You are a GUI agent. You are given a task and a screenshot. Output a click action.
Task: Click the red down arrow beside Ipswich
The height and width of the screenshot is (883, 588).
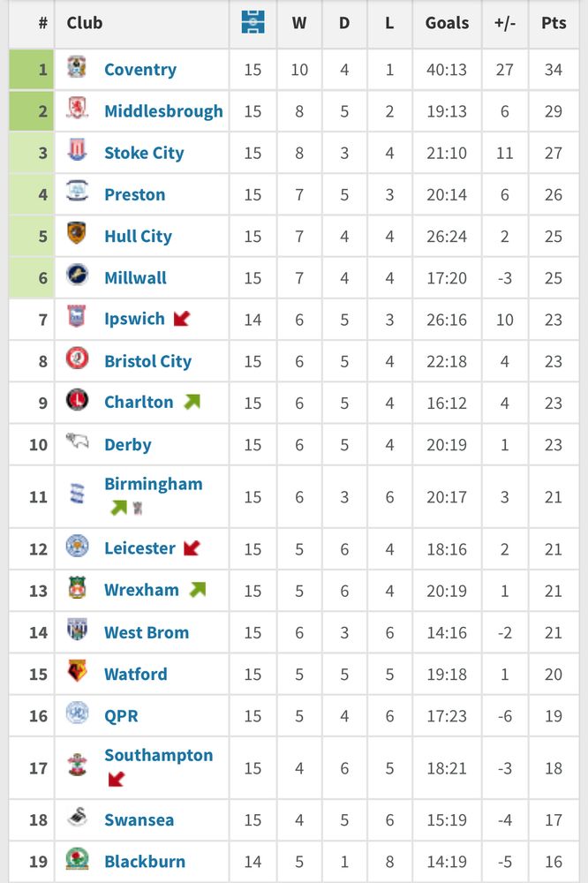coord(181,319)
